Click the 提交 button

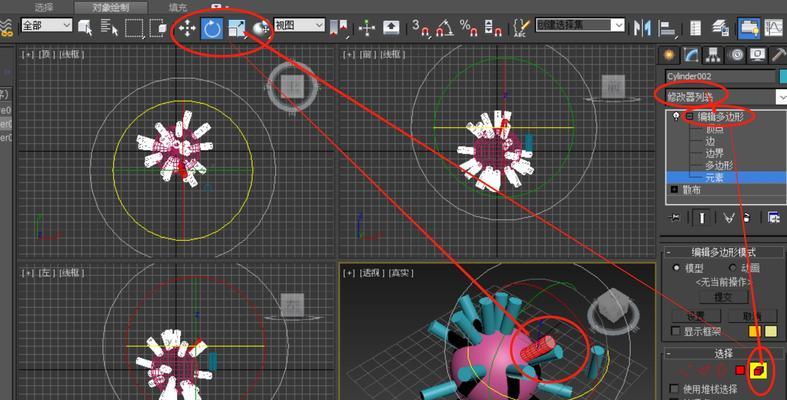coord(723,297)
